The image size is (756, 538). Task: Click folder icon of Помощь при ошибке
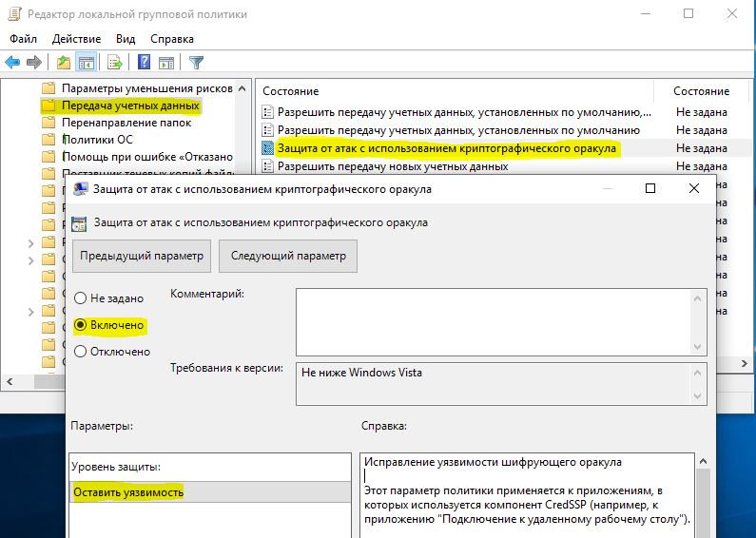[x=48, y=157]
